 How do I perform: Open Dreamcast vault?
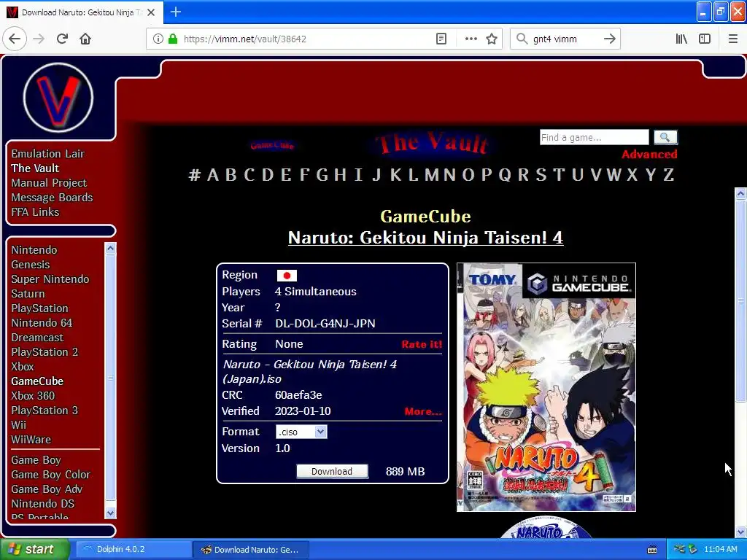(37, 338)
